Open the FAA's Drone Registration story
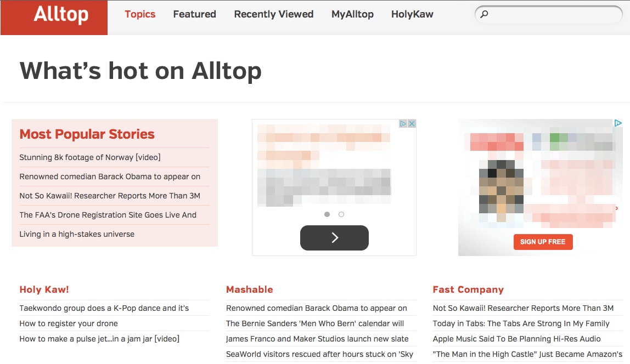The height and width of the screenshot is (364, 630). click(108, 215)
